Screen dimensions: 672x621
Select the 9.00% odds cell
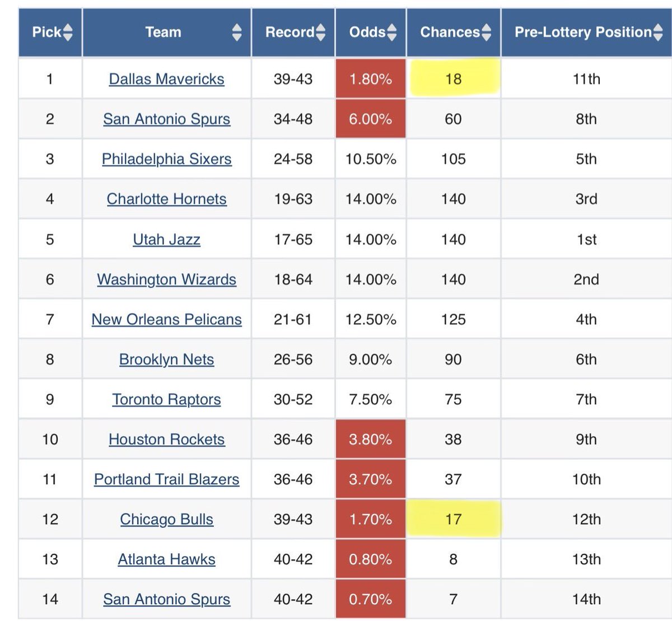(x=371, y=359)
